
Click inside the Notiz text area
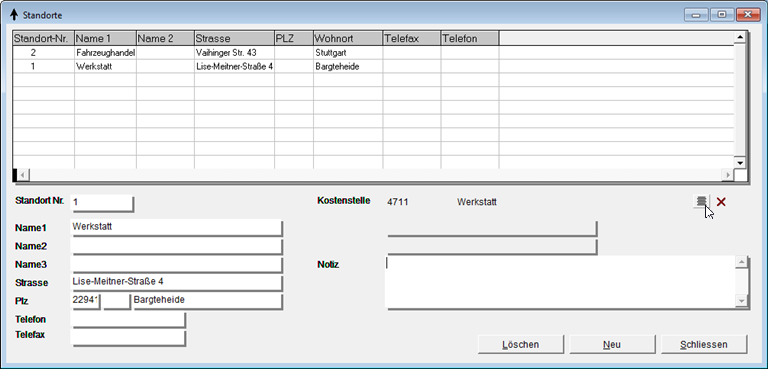pyautogui.click(x=560, y=282)
